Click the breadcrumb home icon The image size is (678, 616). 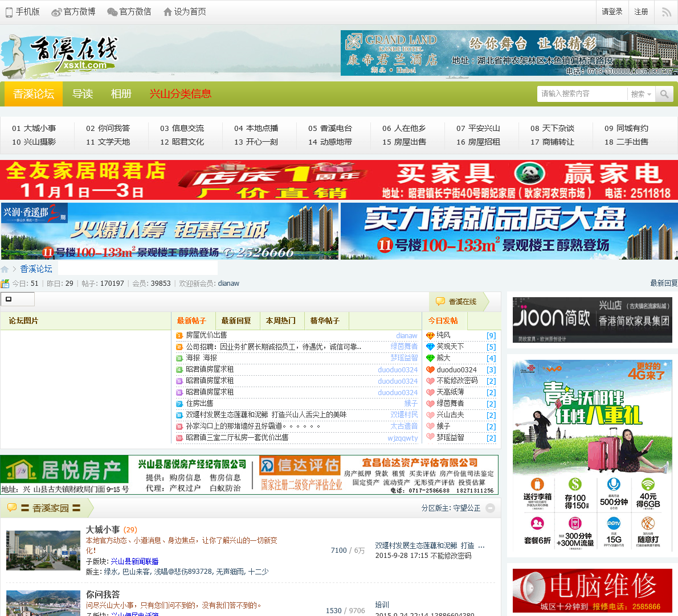click(x=5, y=269)
